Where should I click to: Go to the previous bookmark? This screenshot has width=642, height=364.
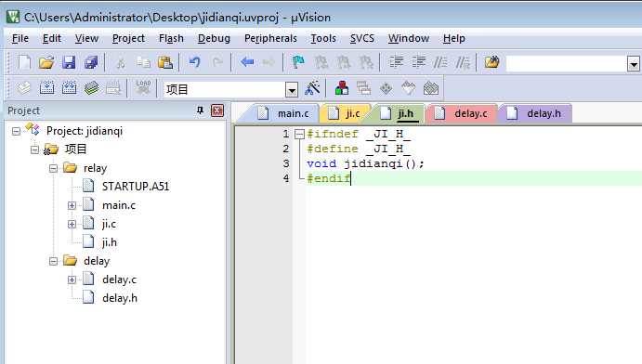321,62
